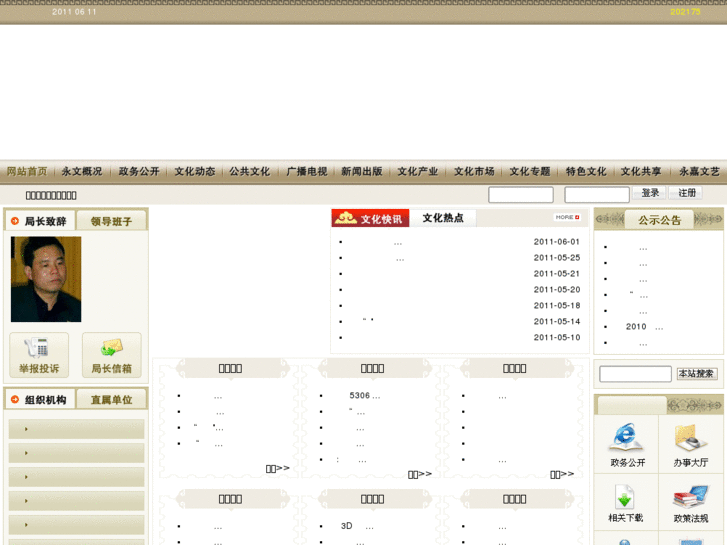Expand the second 组织机构 list row
This screenshot has width=727, height=545.
tap(77, 453)
